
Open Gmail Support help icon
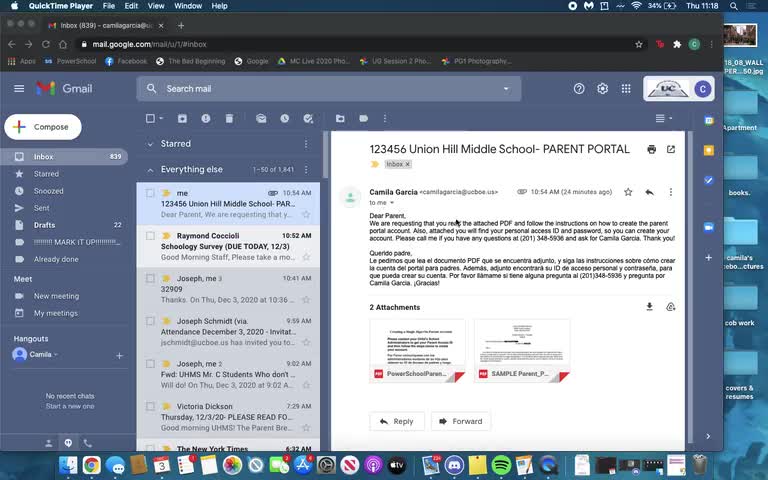pyautogui.click(x=579, y=89)
